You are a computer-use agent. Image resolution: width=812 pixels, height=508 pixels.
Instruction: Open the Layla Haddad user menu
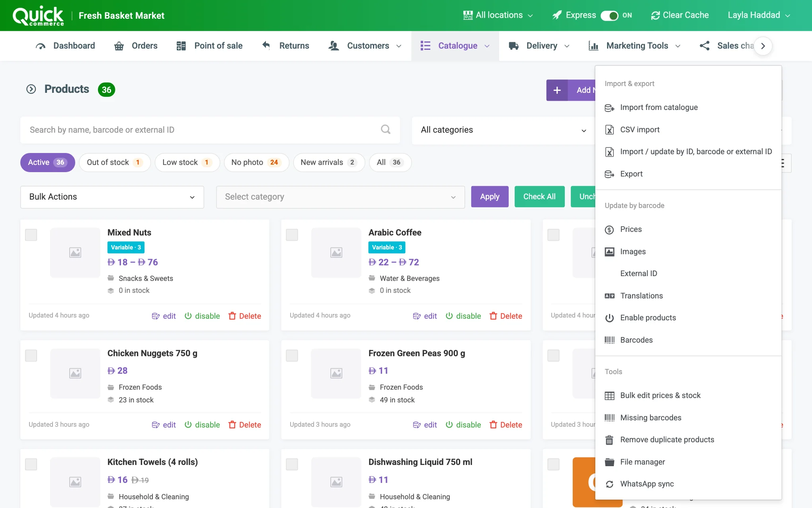759,15
